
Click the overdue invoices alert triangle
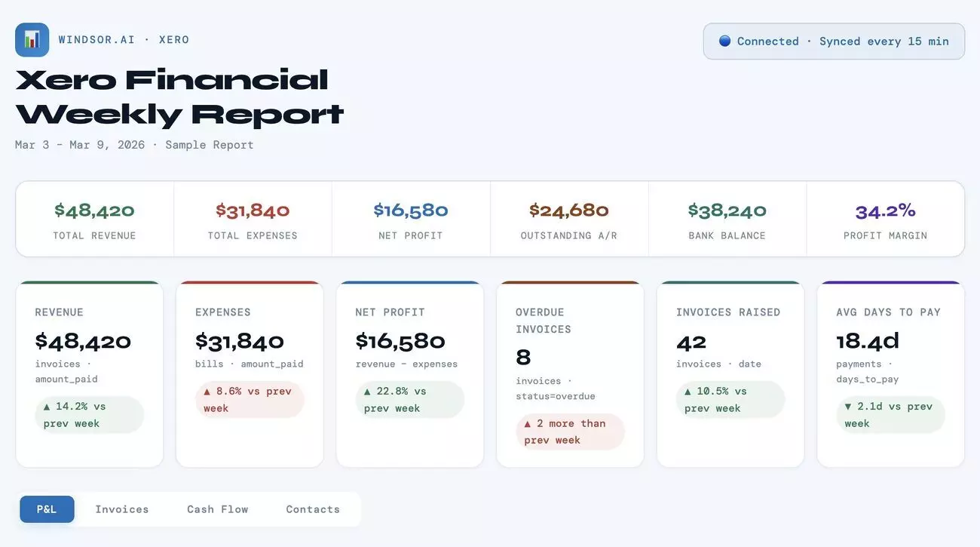[527, 423]
